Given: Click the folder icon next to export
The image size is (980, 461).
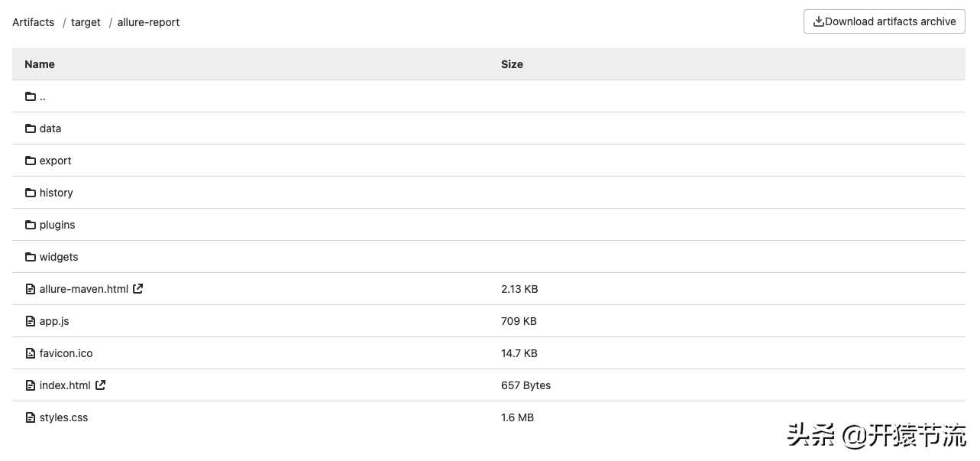Looking at the screenshot, I should point(31,161).
